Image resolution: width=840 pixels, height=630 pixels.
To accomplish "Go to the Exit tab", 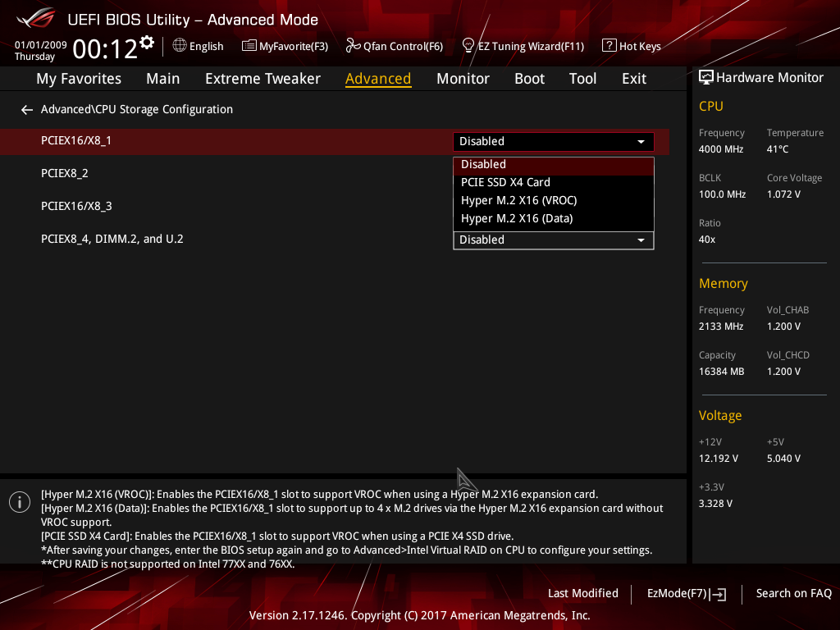I will (634, 79).
